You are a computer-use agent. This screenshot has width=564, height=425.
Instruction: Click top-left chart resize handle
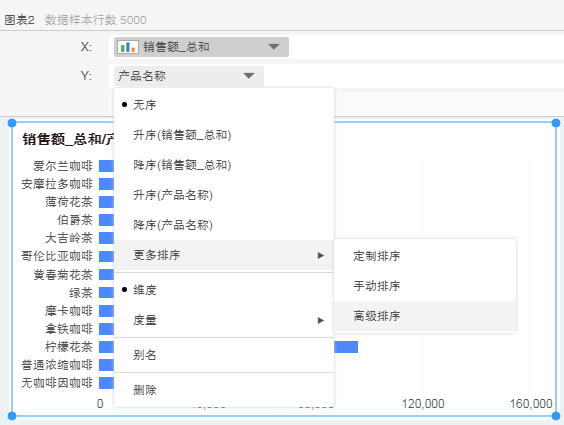coord(12,123)
